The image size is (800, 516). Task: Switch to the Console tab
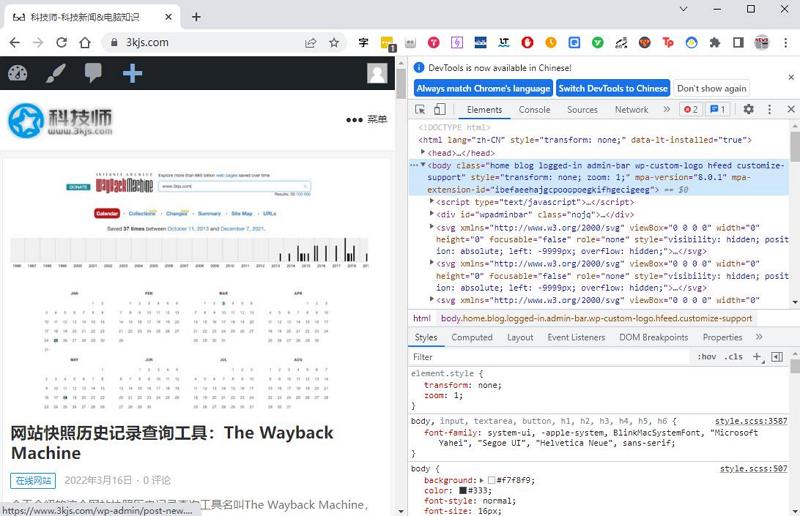534,110
